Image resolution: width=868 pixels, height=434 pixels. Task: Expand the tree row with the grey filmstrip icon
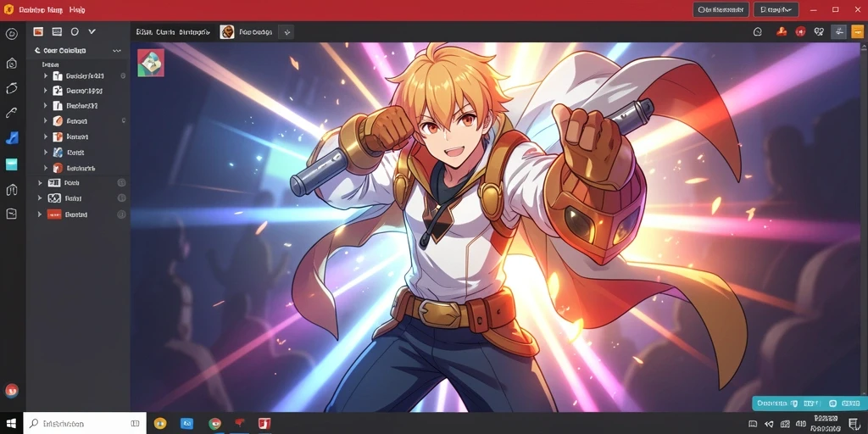(x=39, y=183)
